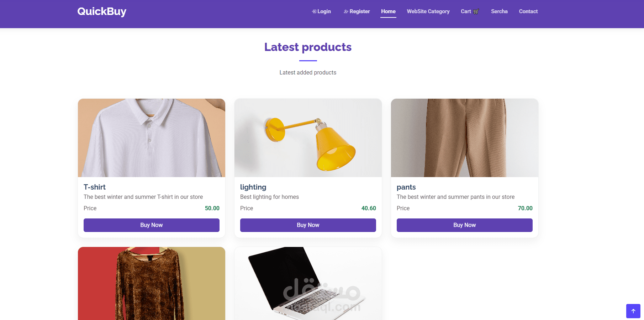The height and width of the screenshot is (320, 644).
Task: Open the white T-shirt product image
Action: click(152, 138)
